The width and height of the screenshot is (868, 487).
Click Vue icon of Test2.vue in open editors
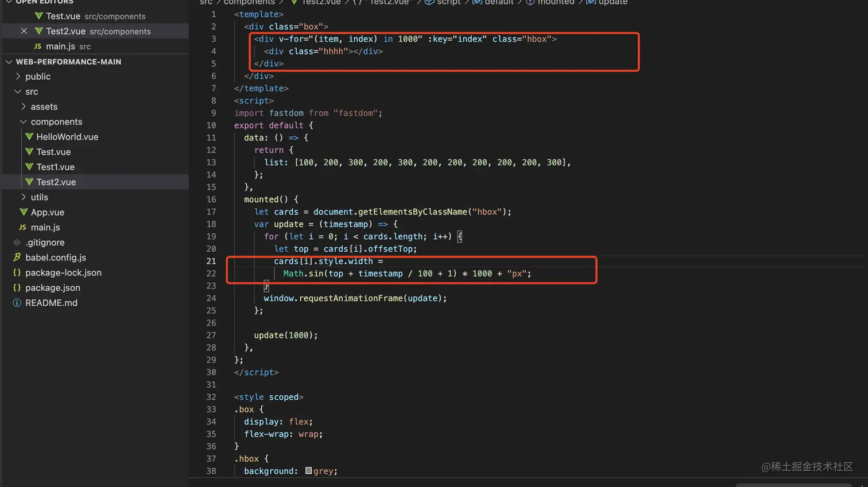coord(38,31)
